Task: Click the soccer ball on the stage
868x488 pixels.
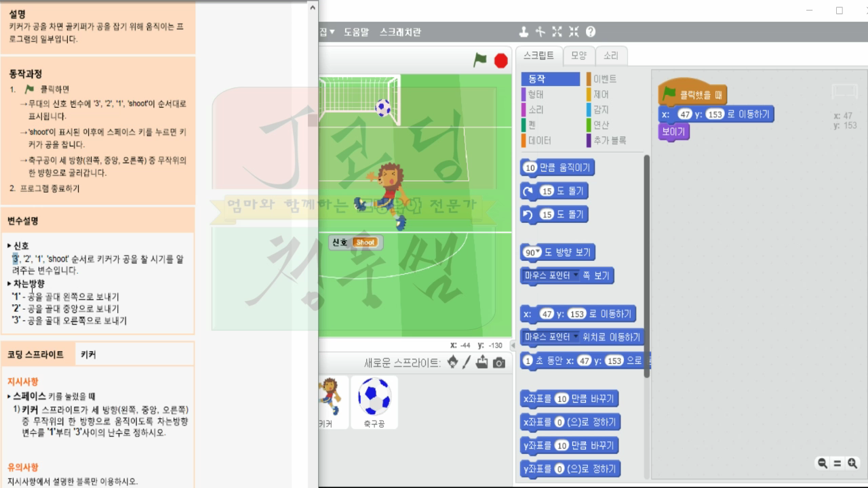Action: point(383,107)
